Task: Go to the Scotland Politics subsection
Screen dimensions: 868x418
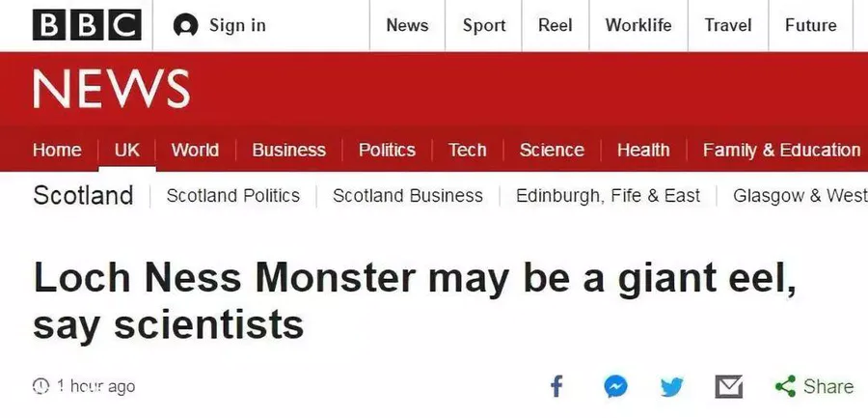Action: (x=233, y=196)
